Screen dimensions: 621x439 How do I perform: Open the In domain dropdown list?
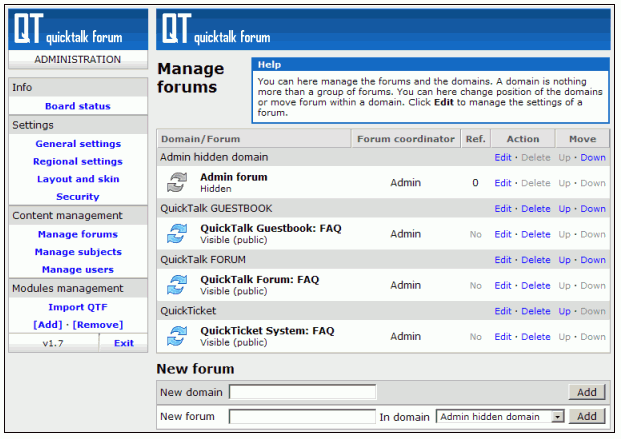pos(557,417)
